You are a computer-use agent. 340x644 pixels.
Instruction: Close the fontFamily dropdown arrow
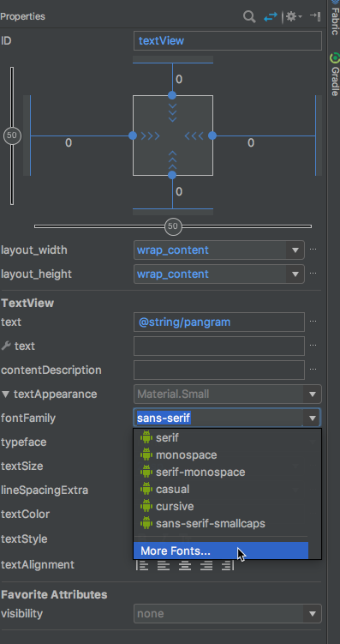[313, 418]
